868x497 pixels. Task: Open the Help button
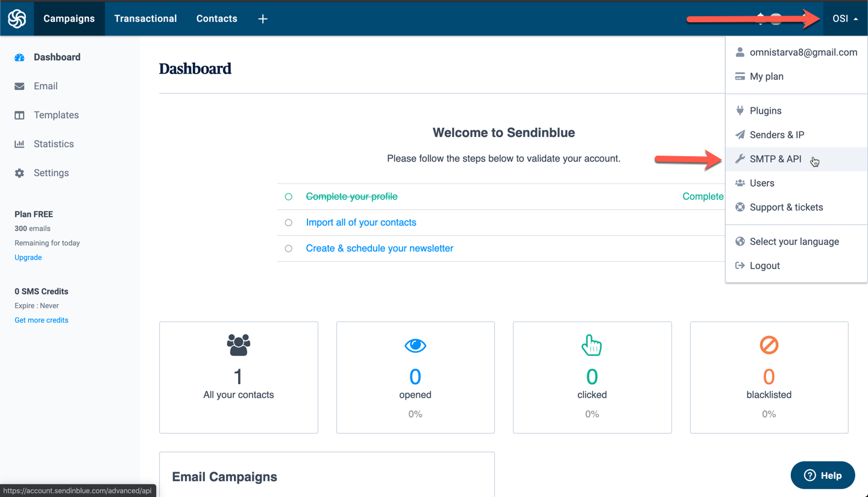pos(823,475)
